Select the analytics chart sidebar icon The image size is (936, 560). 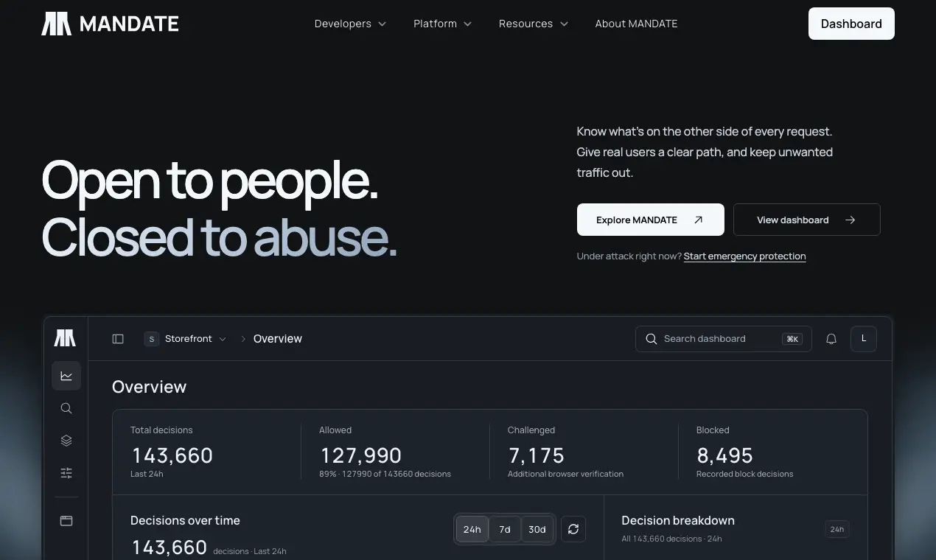(66, 376)
